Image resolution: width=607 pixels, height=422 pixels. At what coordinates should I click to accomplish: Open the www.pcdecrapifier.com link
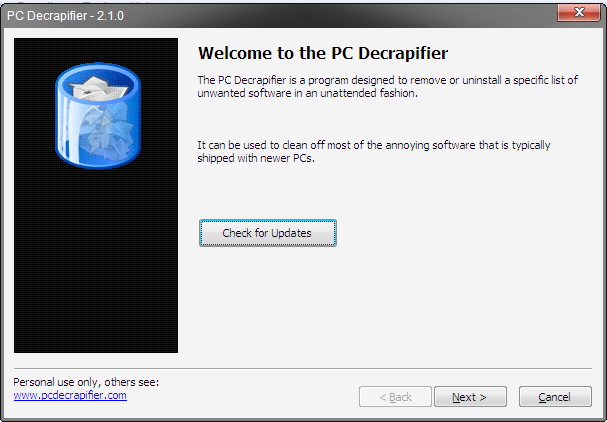coord(70,395)
